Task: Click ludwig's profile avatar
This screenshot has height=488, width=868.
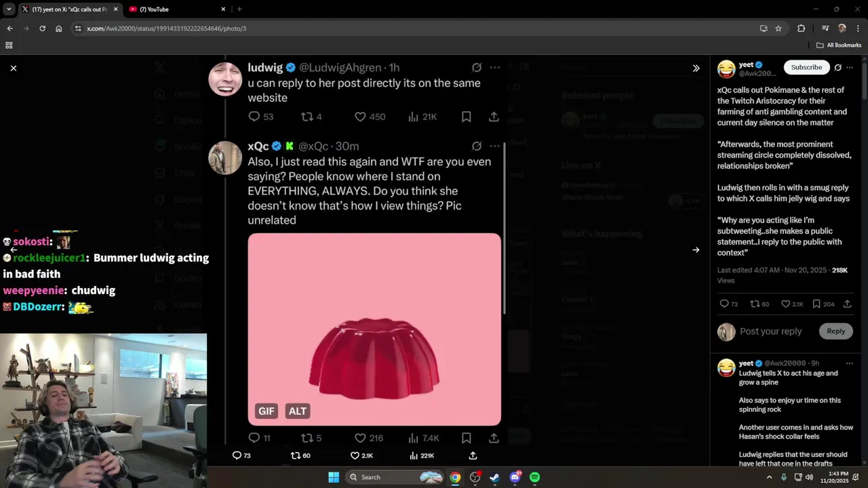Action: [x=224, y=79]
